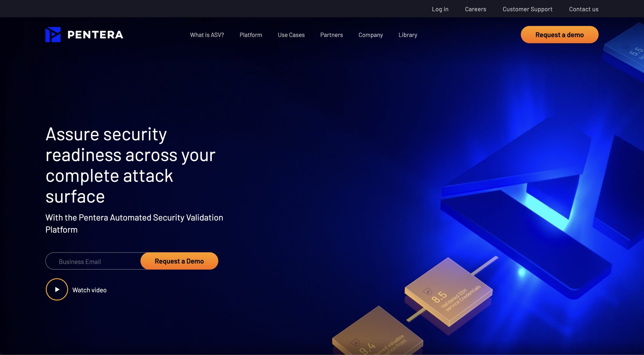644x355 pixels.
Task: Click the PENTERA wordmark in header
Action: [95, 35]
